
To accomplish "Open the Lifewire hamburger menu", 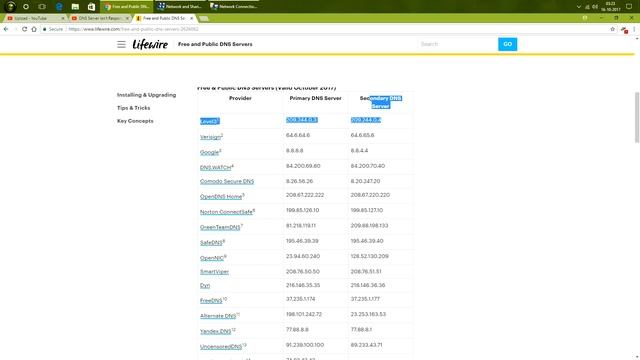I will pyautogui.click(x=121, y=44).
